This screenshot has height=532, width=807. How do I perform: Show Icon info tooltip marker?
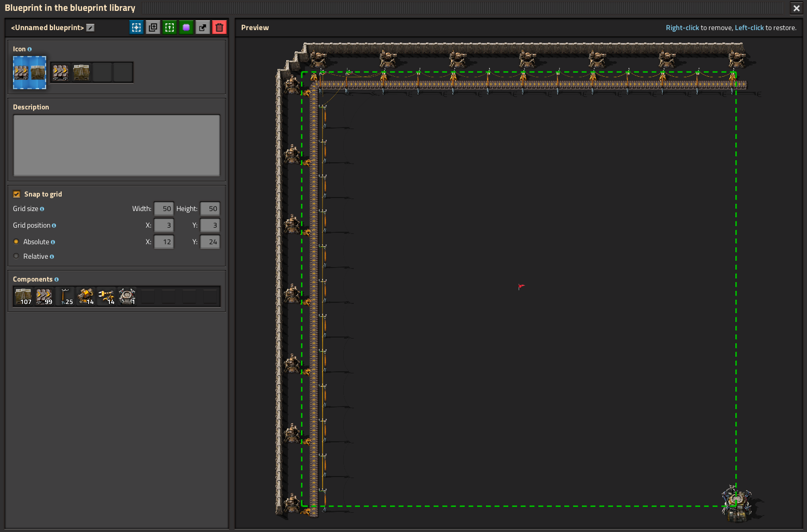coord(30,49)
